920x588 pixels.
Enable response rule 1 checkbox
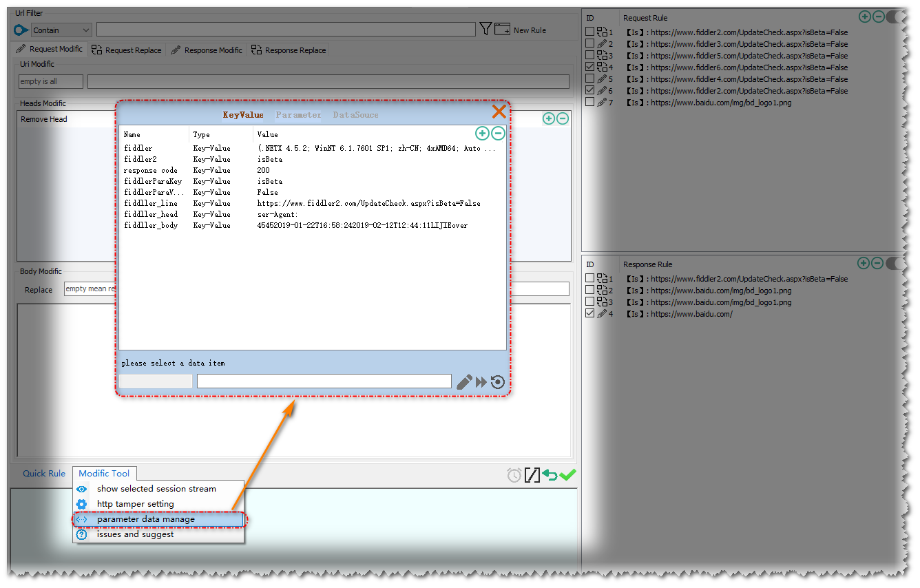[589, 278]
